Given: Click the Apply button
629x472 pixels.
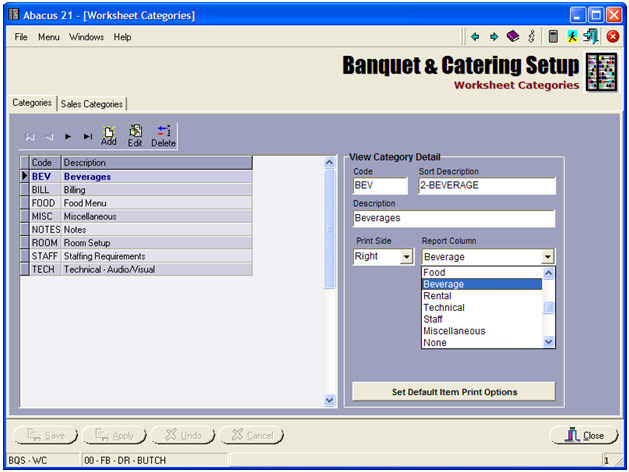Looking at the screenshot, I should click(x=114, y=435).
